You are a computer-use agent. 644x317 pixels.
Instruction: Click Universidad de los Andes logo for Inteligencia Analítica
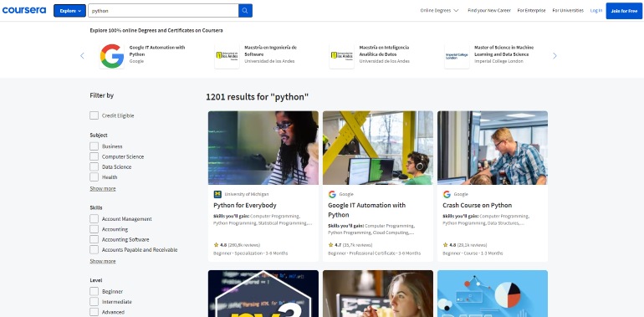pyautogui.click(x=342, y=56)
